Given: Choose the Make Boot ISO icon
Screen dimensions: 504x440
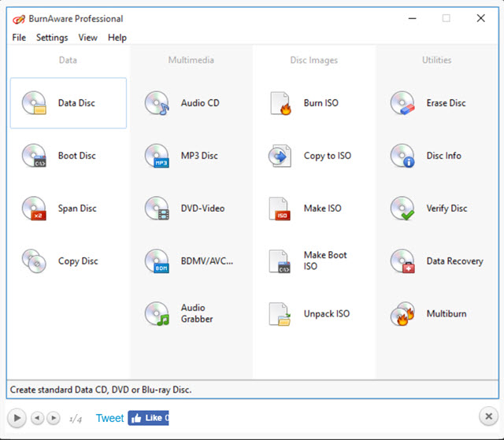Looking at the screenshot, I should 280,261.
